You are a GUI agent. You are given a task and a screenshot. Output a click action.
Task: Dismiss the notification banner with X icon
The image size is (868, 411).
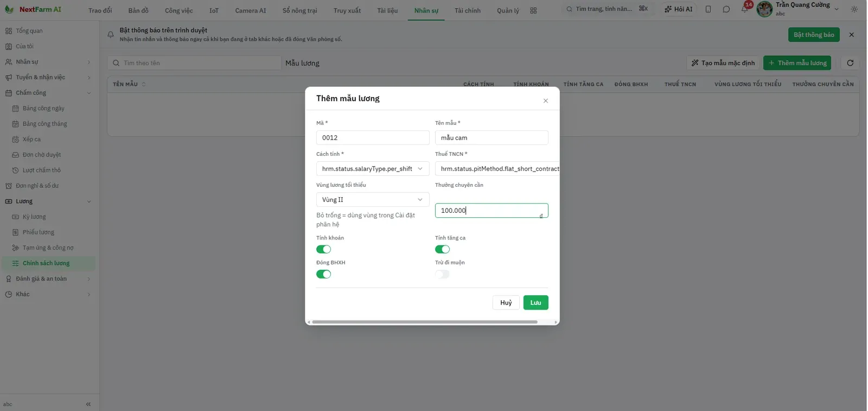[851, 35]
